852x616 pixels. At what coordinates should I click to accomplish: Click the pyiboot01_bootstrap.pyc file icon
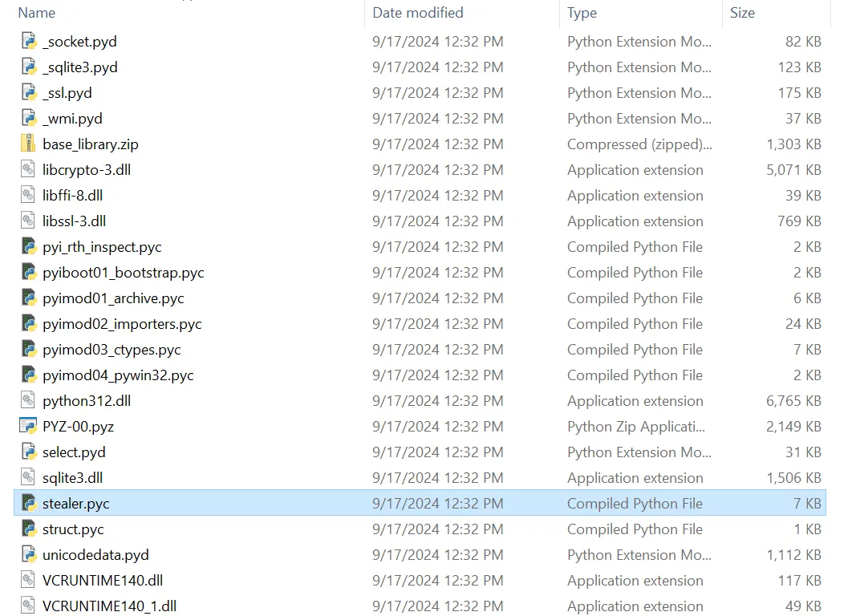(x=28, y=272)
